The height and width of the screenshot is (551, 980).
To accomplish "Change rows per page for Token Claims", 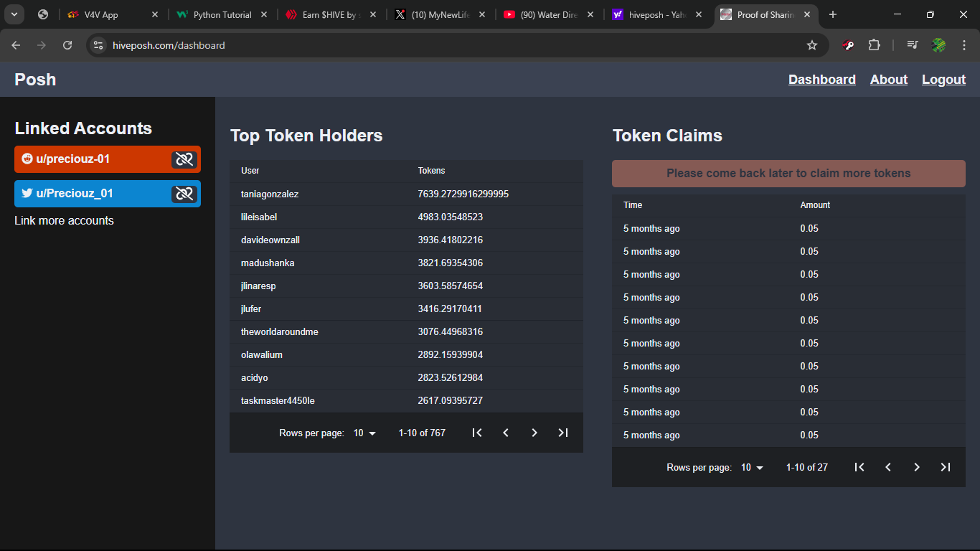I will click(x=753, y=467).
